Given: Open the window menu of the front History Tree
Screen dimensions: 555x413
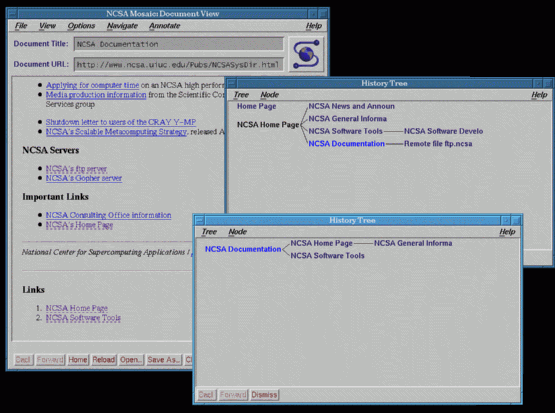Looking at the screenshot, I should pyautogui.click(x=199, y=220).
